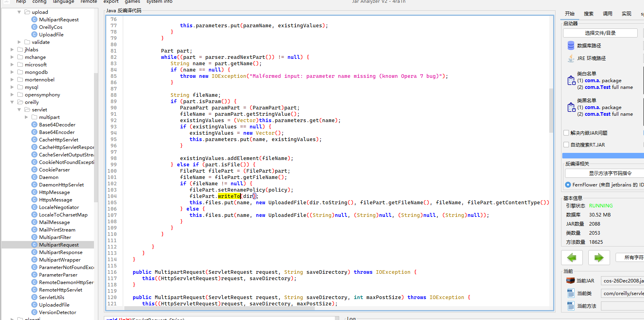Open the config menu
644x320 pixels.
(39, 2)
